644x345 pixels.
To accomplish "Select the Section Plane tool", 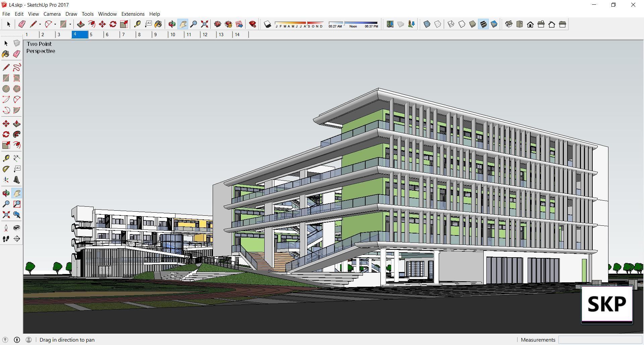I will click(17, 239).
